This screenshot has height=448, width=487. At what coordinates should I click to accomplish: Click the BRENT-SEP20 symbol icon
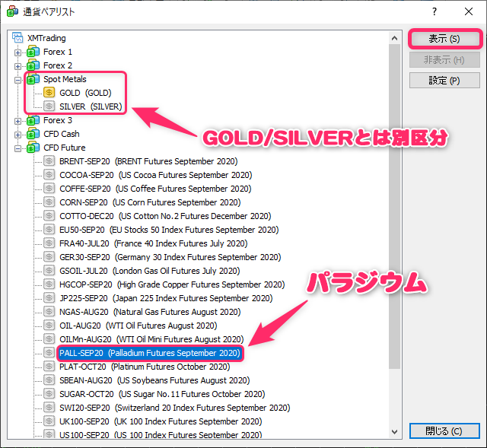click(x=49, y=160)
